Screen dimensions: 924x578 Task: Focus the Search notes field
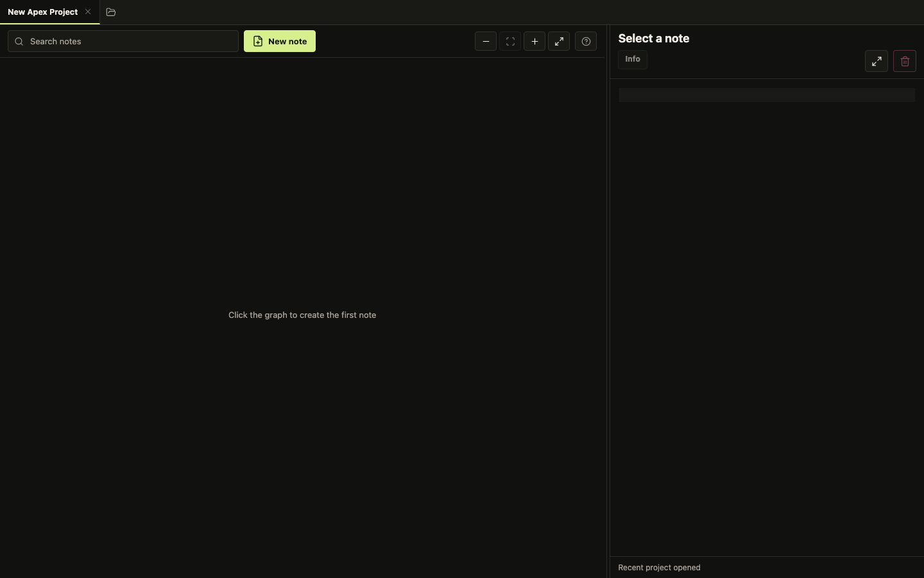(x=123, y=41)
